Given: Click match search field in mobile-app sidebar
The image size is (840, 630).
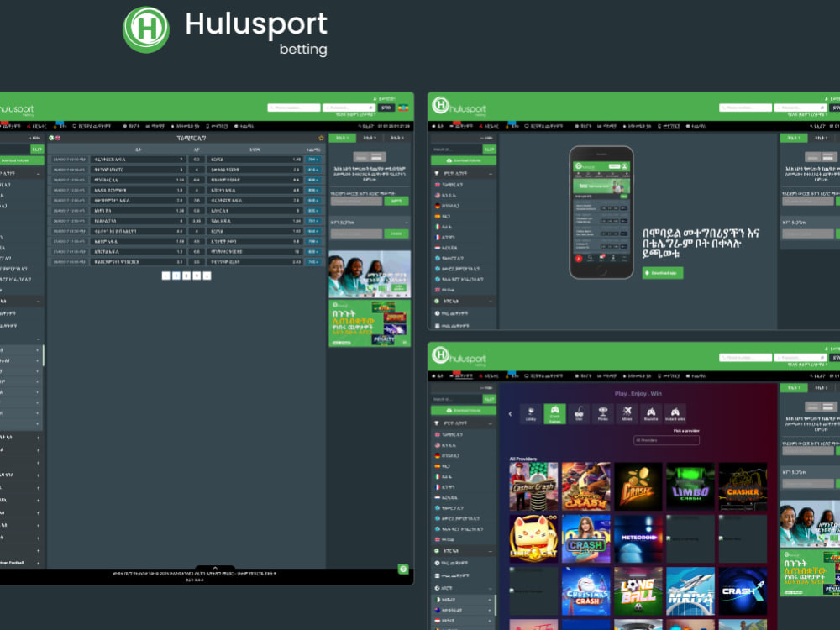Looking at the screenshot, I should click(457, 149).
